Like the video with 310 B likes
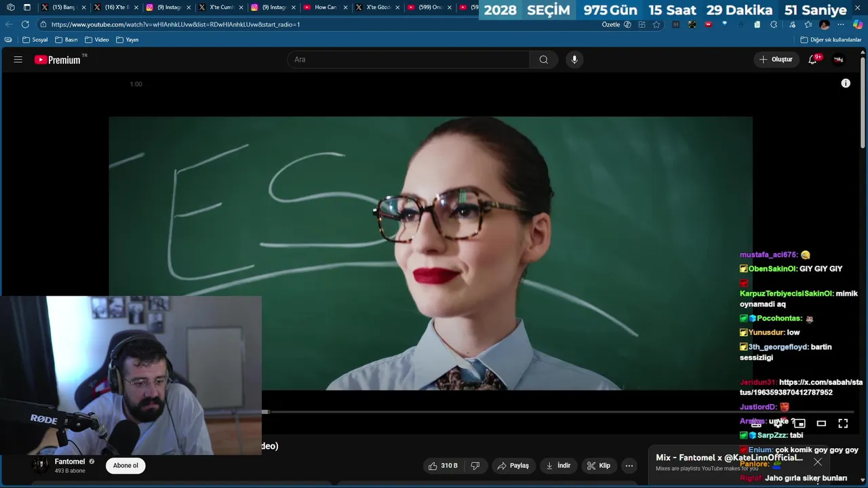The height and width of the screenshot is (488, 868). [442, 466]
